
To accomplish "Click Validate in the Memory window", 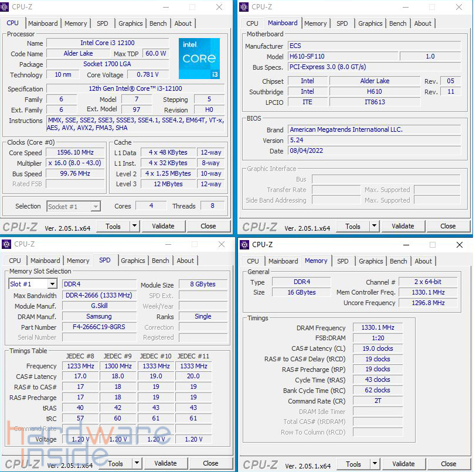I will click(x=403, y=464).
